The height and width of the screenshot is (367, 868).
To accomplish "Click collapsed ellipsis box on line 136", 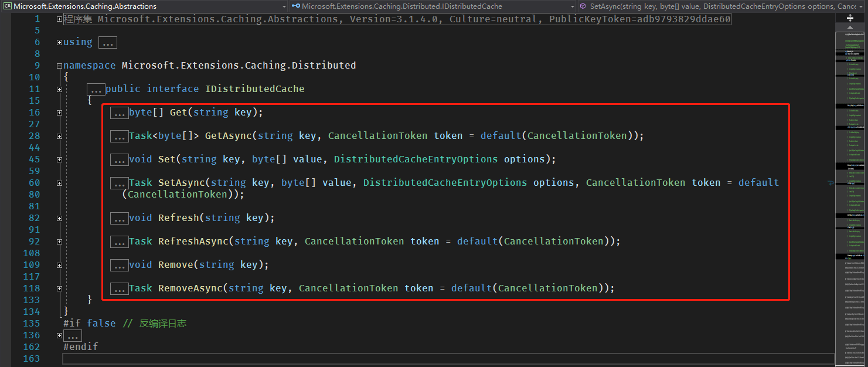I will [x=73, y=336].
